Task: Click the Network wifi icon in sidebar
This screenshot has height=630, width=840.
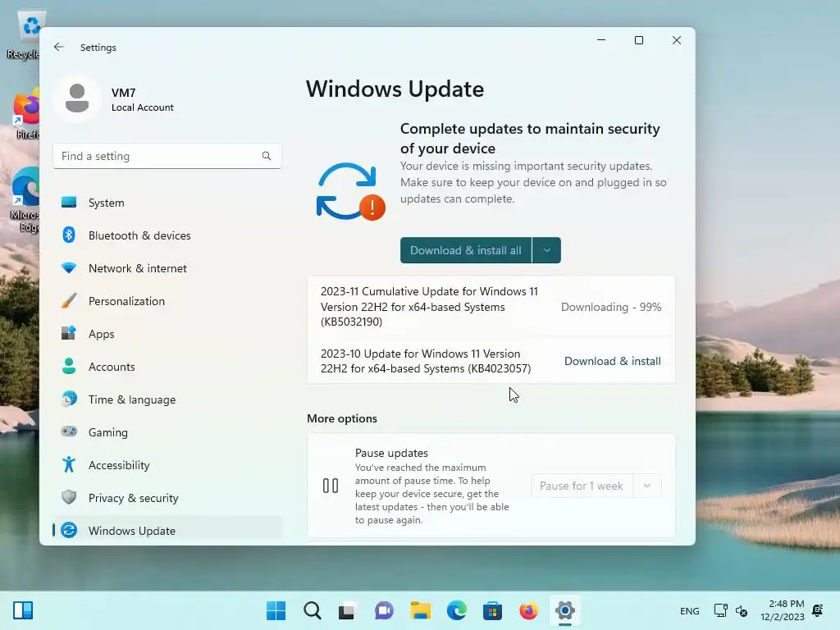Action: point(69,268)
